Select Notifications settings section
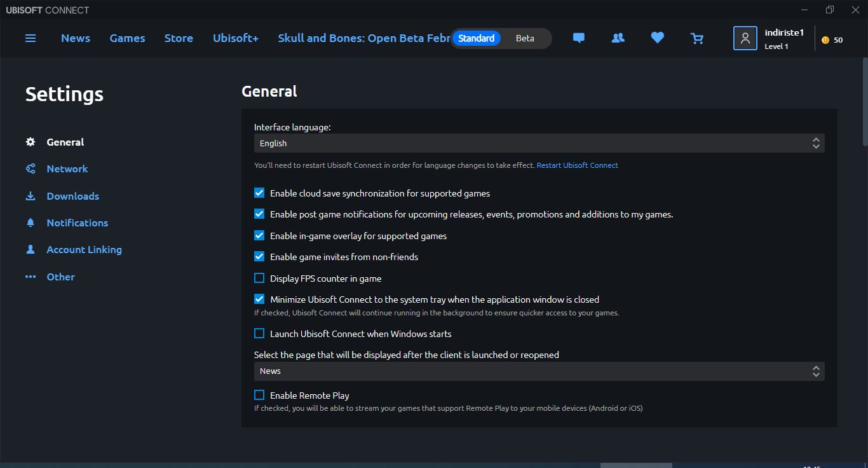Screen dimensions: 868x468 point(78,223)
